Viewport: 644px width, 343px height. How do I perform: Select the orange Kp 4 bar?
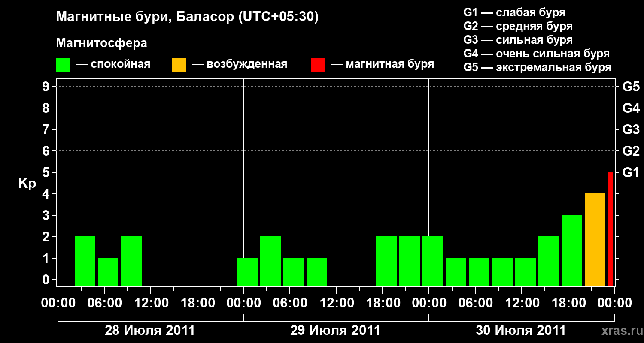(x=595, y=240)
